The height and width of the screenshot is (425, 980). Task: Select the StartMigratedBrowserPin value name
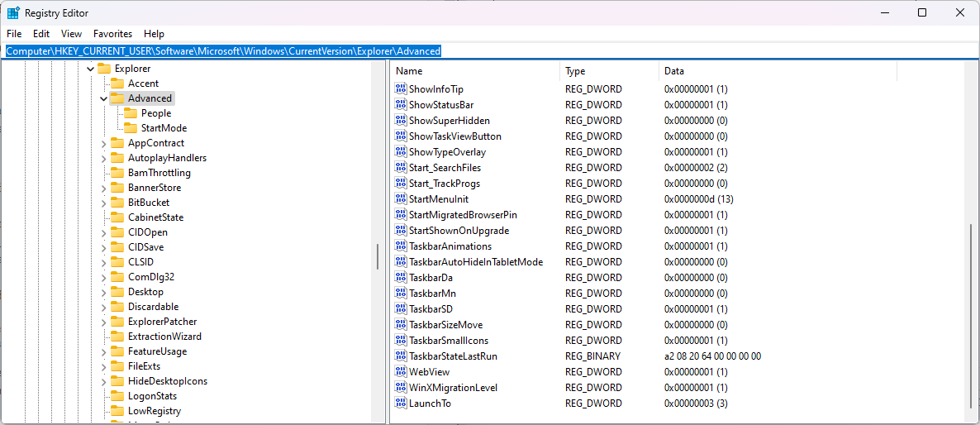463,215
